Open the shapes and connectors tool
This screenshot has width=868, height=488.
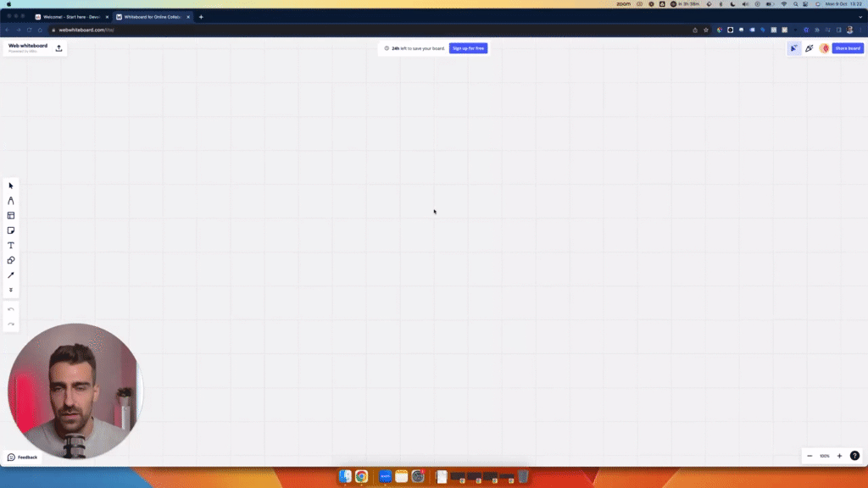[x=10, y=260]
